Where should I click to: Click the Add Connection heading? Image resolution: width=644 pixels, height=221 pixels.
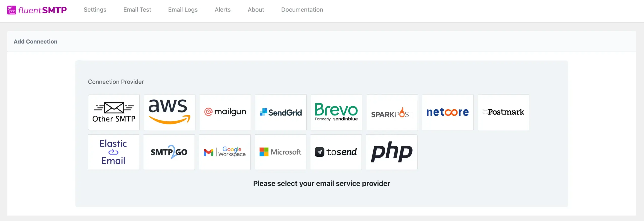[x=35, y=41]
